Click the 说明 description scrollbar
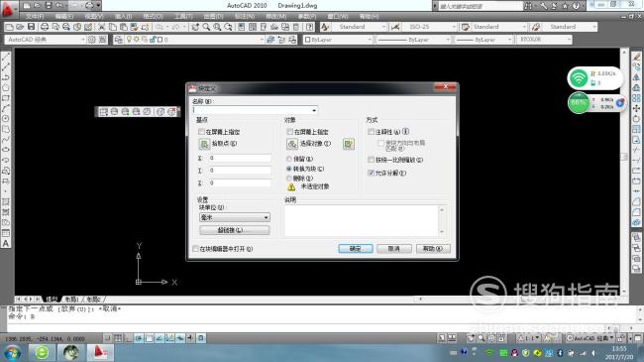This screenshot has width=644, height=362. click(442, 221)
